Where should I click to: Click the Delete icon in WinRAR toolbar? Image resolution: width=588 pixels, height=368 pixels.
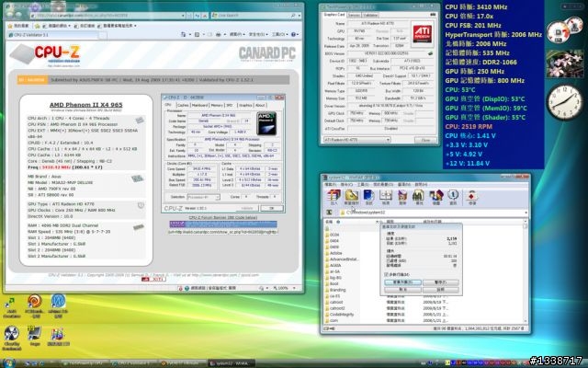[x=402, y=198]
